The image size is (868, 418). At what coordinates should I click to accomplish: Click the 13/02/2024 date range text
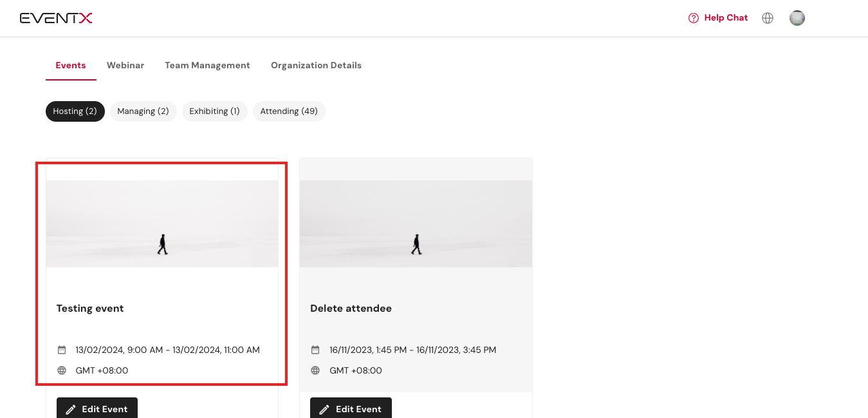pyautogui.click(x=167, y=350)
